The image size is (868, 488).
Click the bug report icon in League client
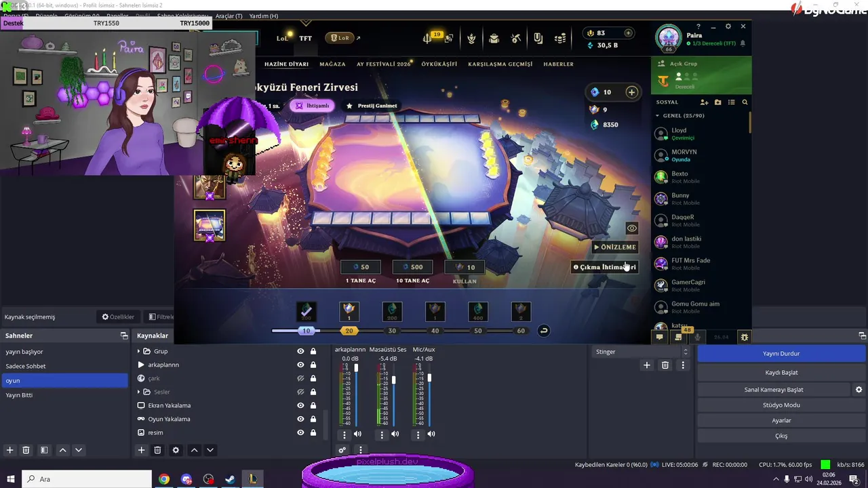(x=745, y=337)
